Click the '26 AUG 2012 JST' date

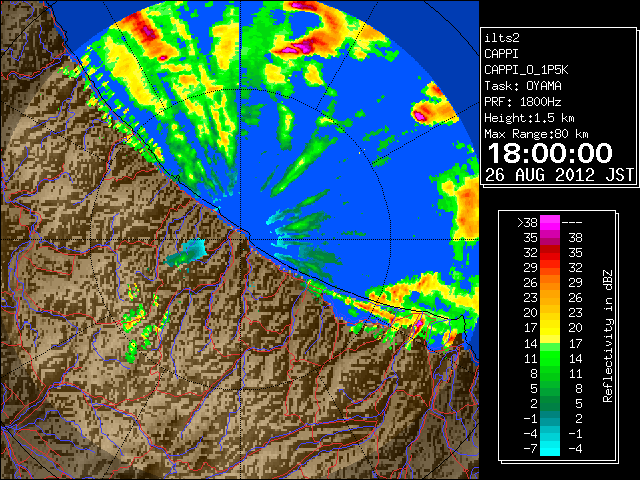click(559, 175)
